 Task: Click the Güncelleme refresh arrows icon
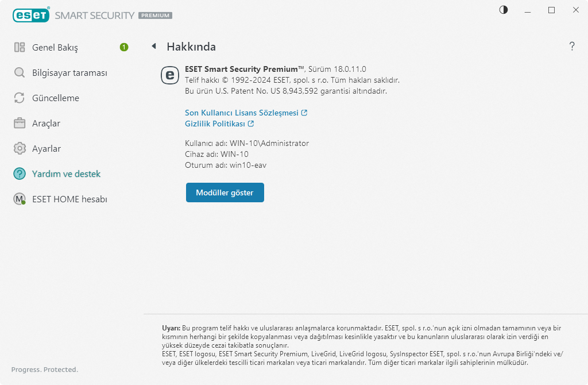(20, 98)
